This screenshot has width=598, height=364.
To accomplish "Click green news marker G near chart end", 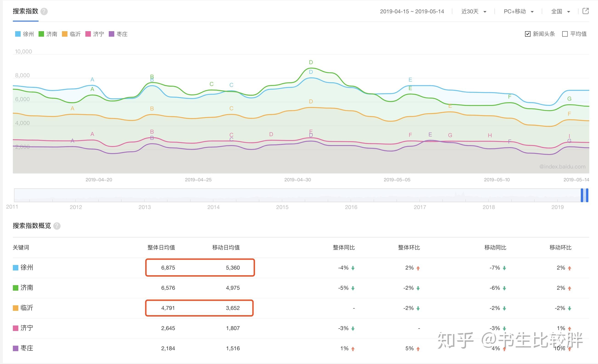I will [x=569, y=99].
